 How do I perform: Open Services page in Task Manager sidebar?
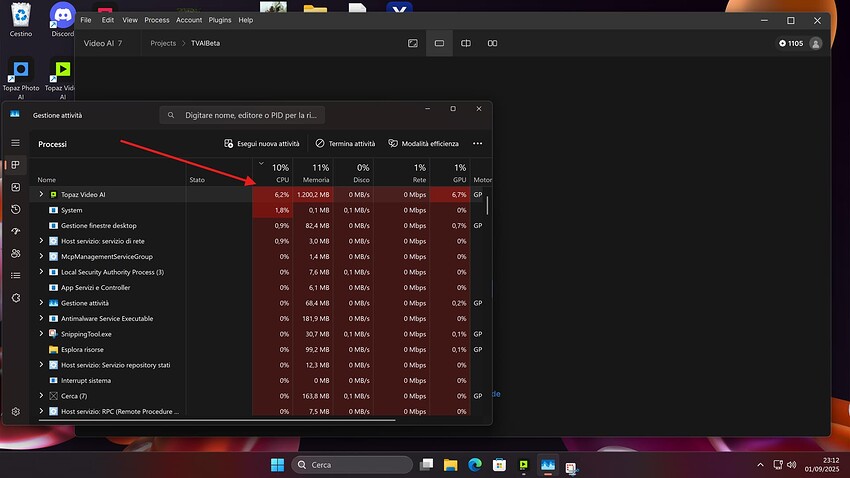click(15, 298)
